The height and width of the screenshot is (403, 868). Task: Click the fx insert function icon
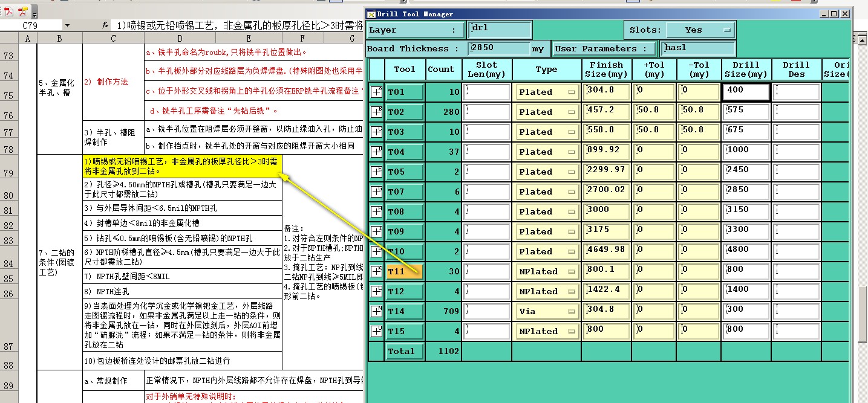click(105, 25)
